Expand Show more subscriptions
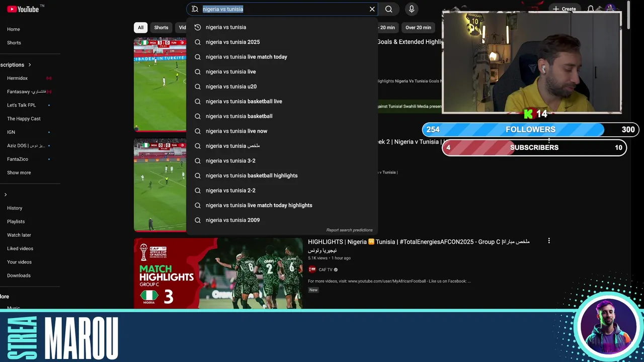The image size is (644, 362). pos(19,173)
